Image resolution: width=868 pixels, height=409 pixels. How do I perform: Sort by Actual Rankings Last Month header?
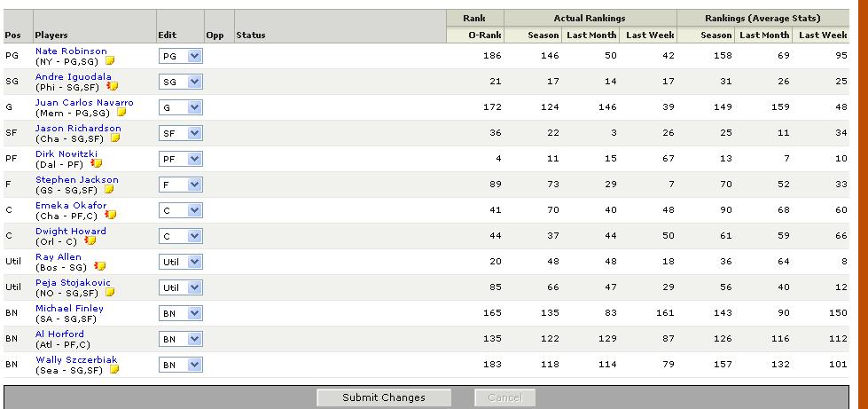(590, 35)
